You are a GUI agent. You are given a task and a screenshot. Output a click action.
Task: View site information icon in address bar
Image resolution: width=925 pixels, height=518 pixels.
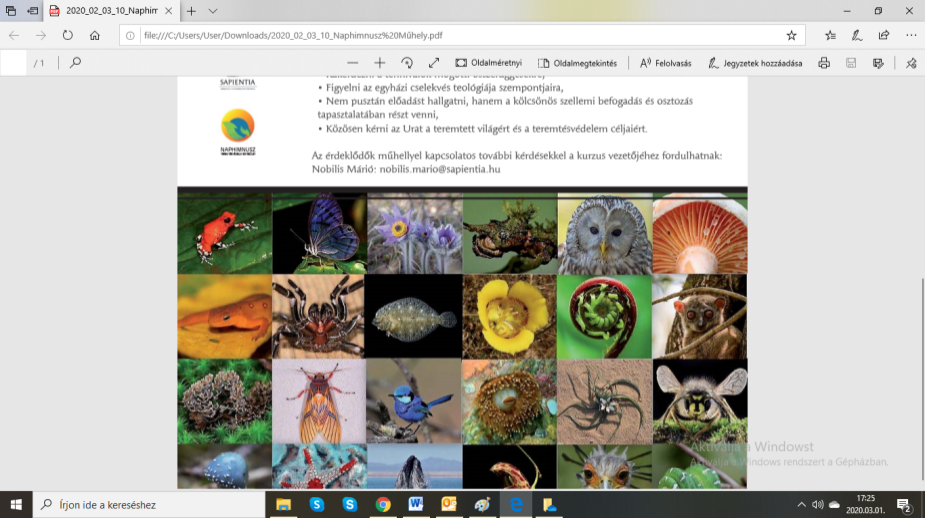point(130,35)
